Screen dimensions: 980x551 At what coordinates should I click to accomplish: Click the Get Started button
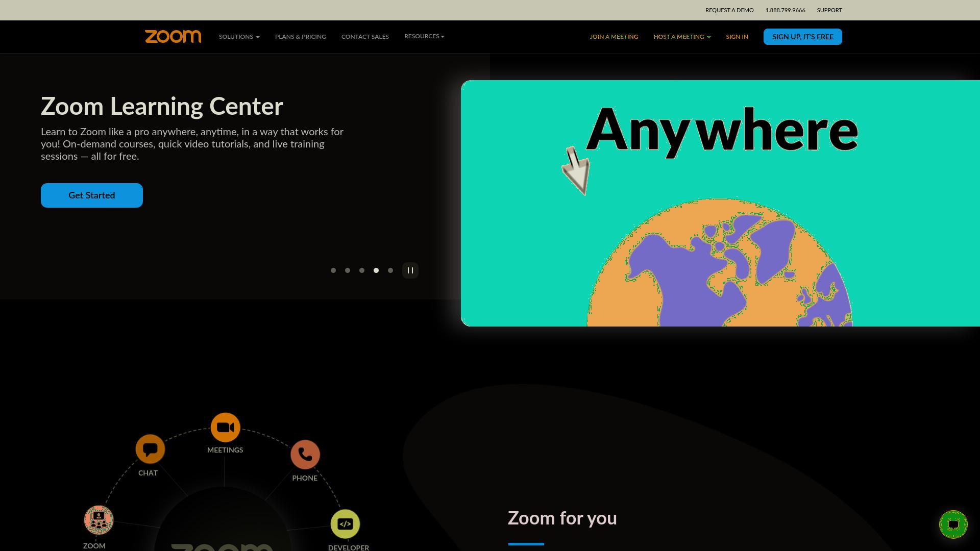(x=92, y=195)
